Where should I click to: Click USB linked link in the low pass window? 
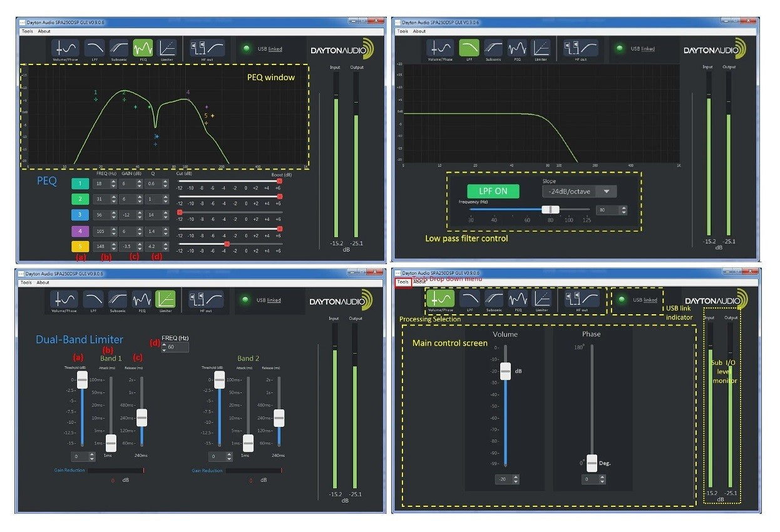coord(649,49)
